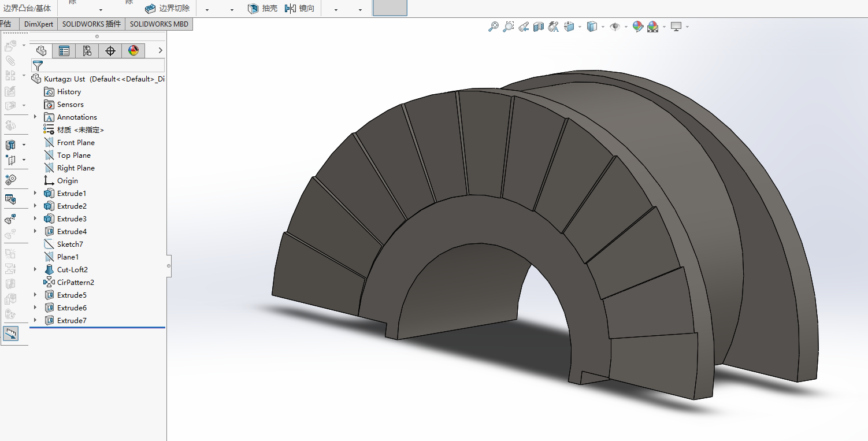Expand the Annotations folder arrow
The width and height of the screenshot is (868, 441).
tap(35, 117)
